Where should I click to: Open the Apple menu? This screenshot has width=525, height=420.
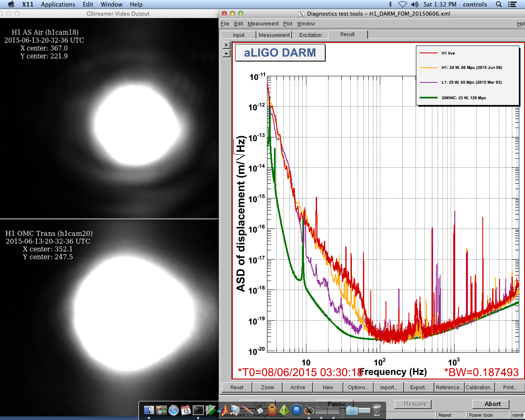coord(11,5)
